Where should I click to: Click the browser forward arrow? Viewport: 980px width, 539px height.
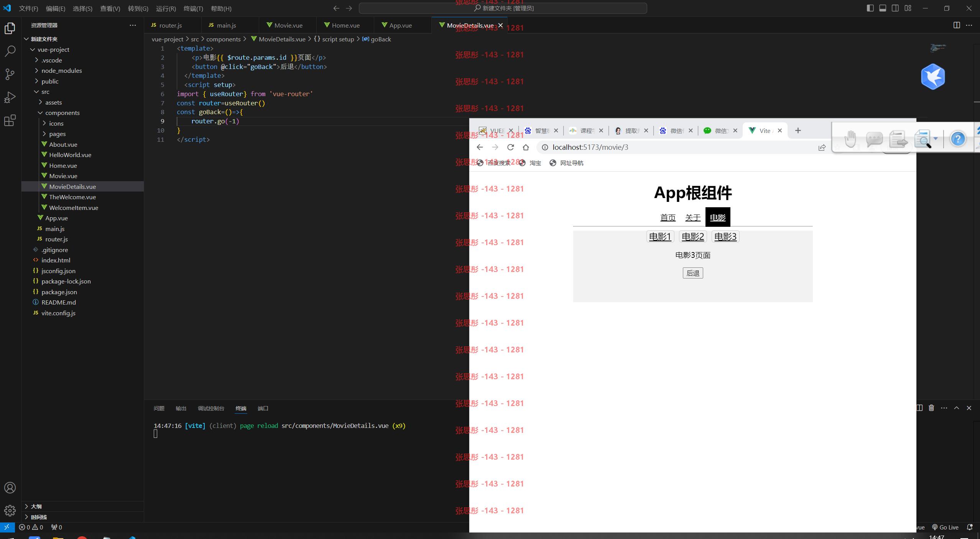point(495,147)
